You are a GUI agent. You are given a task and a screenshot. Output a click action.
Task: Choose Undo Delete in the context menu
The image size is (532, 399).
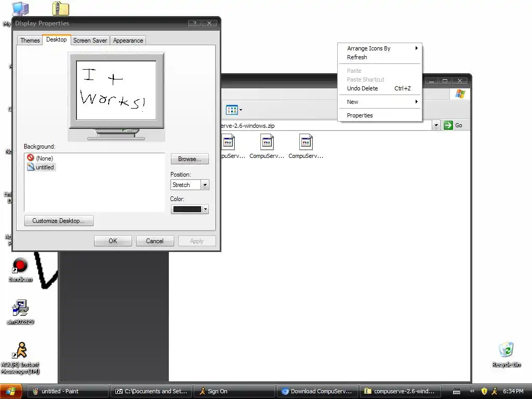[380, 88]
